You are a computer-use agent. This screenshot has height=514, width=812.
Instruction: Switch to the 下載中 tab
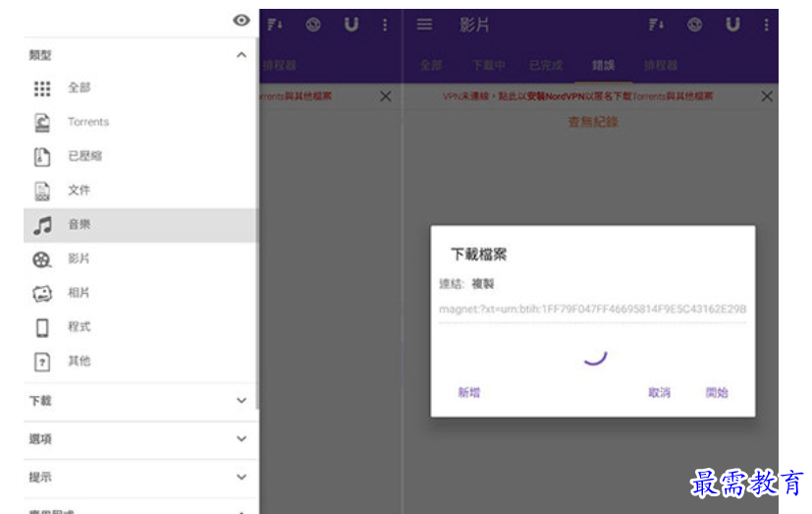488,65
